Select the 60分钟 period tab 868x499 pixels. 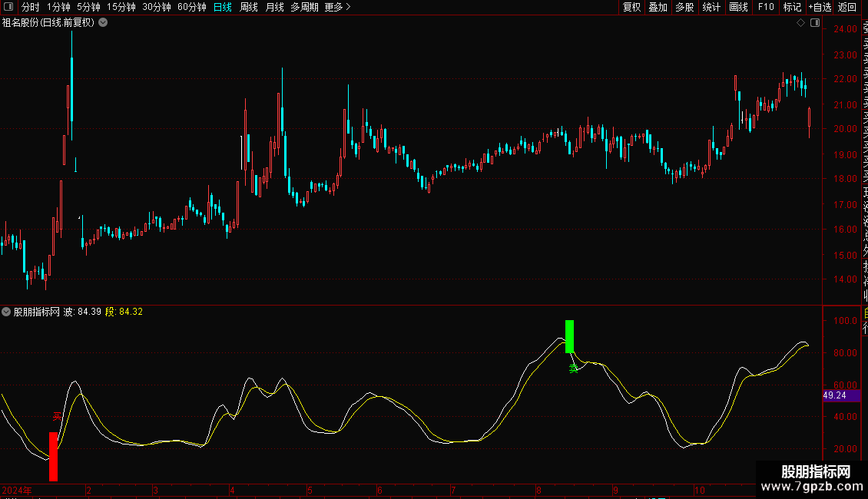(191, 7)
